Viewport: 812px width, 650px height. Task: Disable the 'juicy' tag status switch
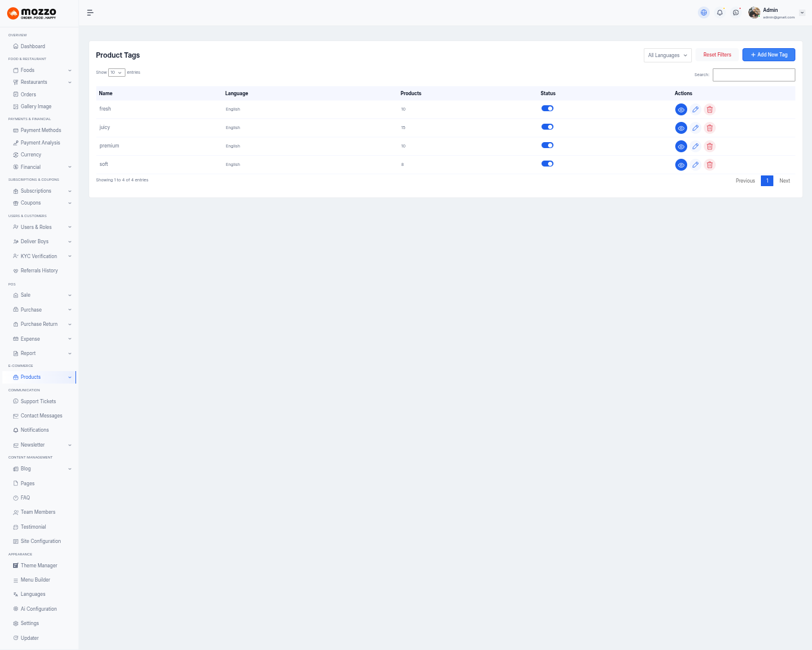[547, 127]
